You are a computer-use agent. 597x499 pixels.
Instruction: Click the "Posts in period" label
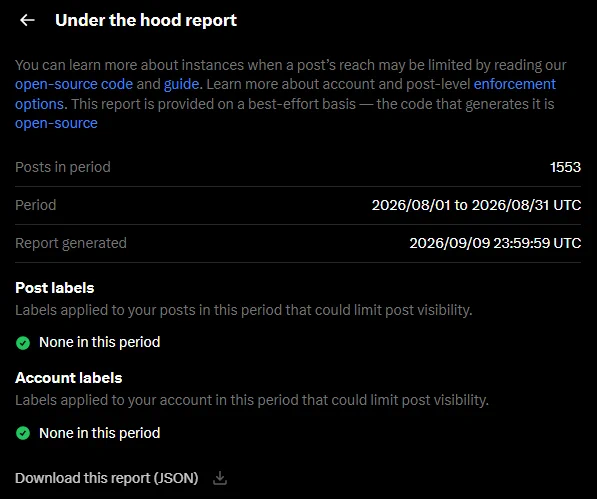coord(63,167)
